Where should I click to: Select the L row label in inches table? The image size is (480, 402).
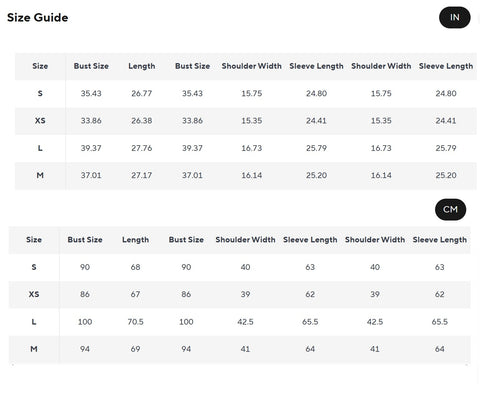click(40, 148)
